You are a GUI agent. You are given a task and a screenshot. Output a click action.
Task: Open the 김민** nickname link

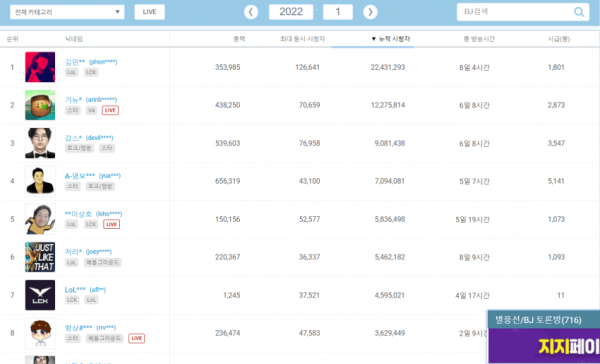point(75,62)
